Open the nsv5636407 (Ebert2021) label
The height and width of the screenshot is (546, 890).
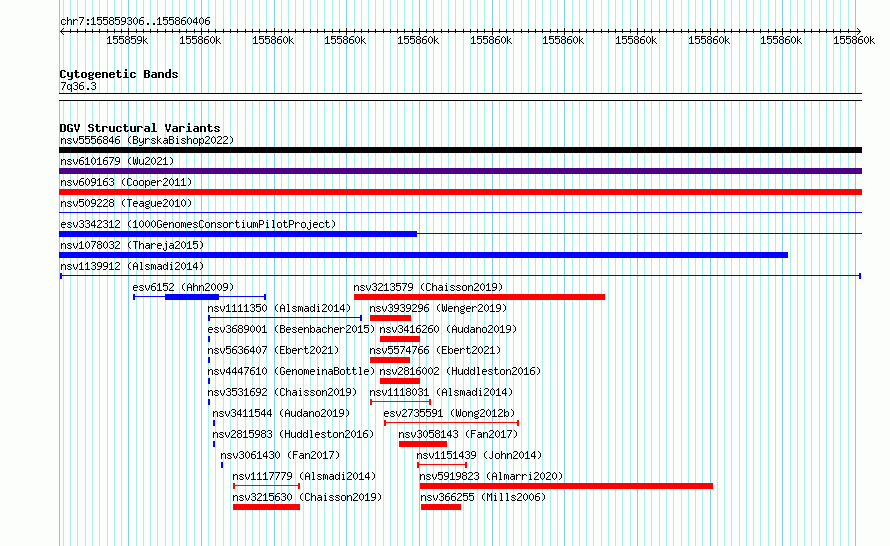[273, 350]
